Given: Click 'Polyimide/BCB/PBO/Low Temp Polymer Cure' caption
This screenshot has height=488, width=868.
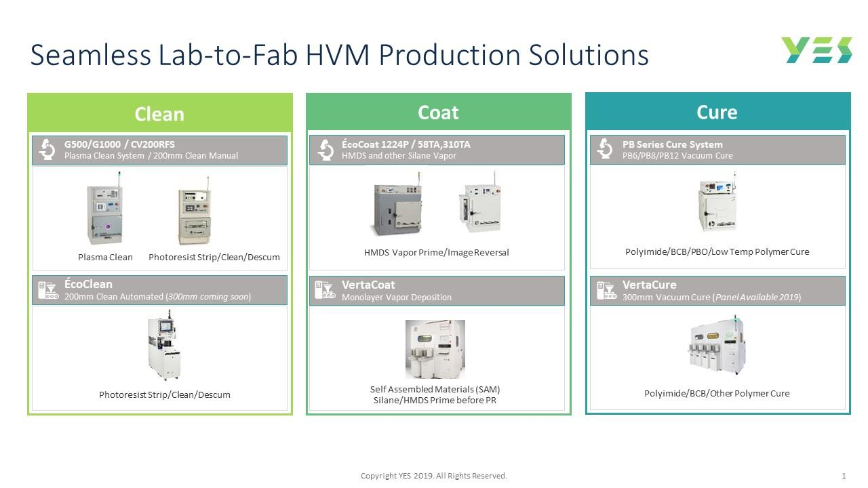Looking at the screenshot, I should 717,251.
